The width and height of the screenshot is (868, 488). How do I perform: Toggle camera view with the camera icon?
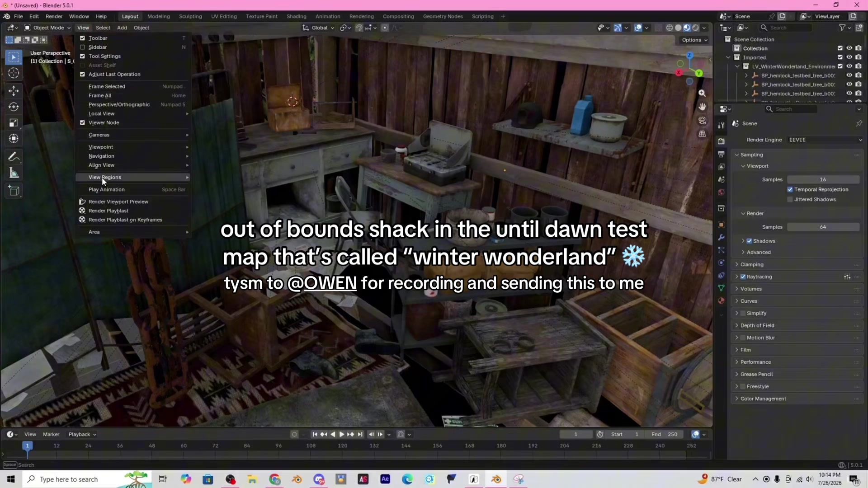[x=702, y=121]
